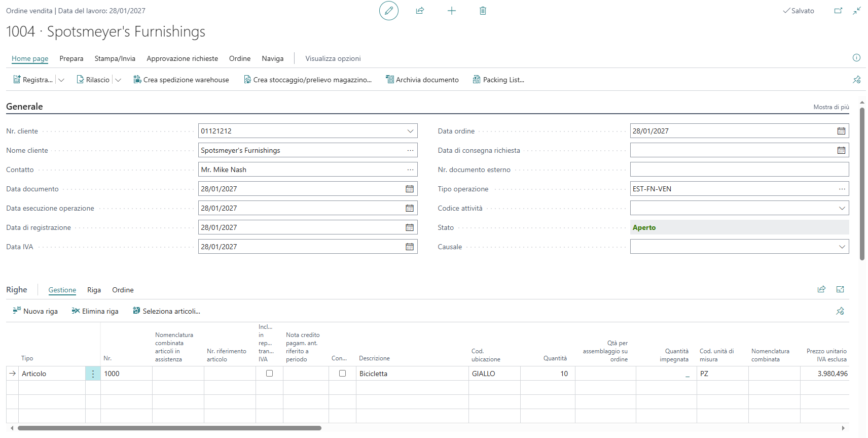Viewport: 868px width, 438px height.
Task: Click the share icon in page header
Action: [x=420, y=11]
